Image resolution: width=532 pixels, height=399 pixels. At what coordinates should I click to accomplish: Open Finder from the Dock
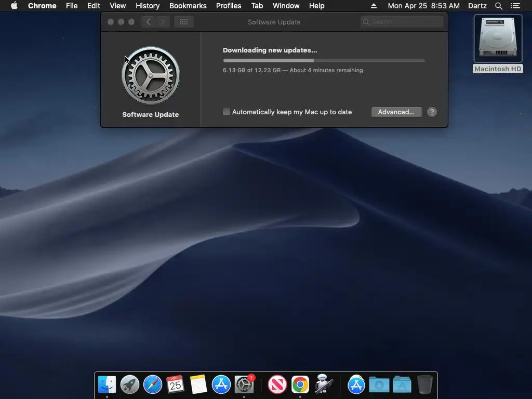point(107,384)
